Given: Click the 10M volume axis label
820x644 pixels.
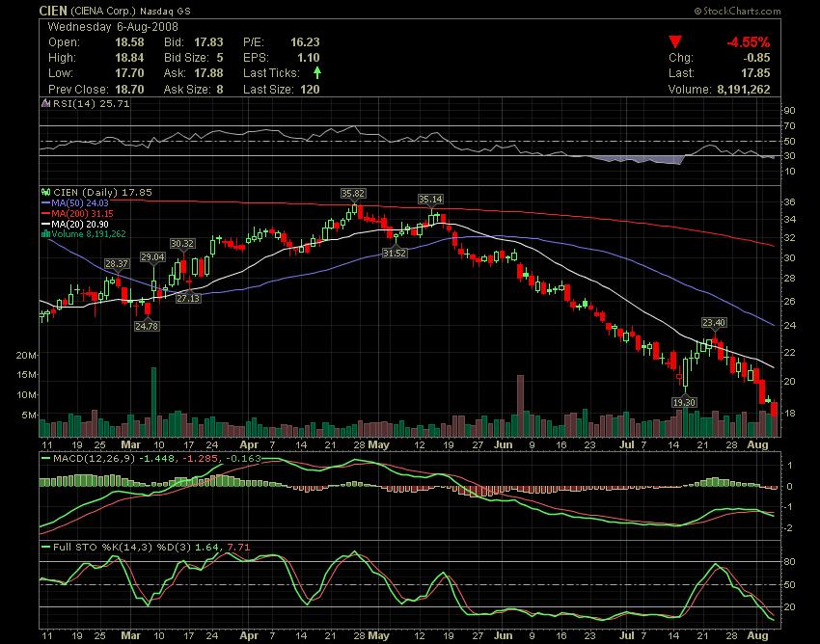Looking at the screenshot, I should point(26,394).
